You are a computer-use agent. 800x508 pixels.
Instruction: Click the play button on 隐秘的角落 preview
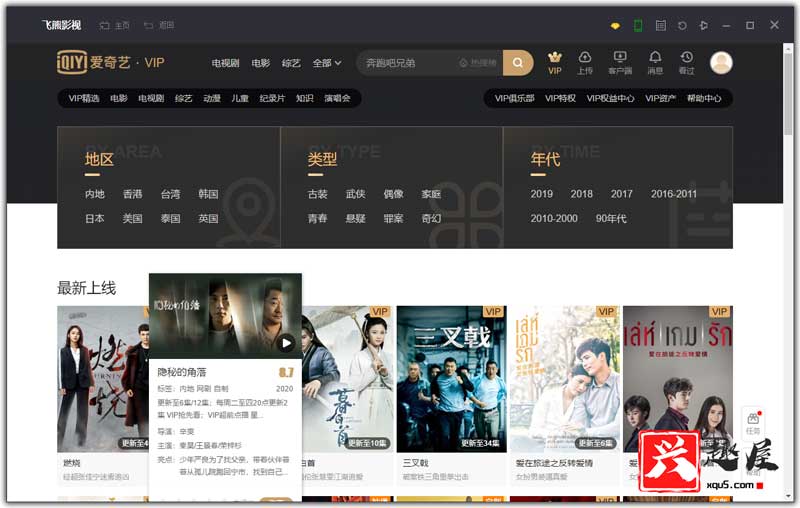(287, 343)
